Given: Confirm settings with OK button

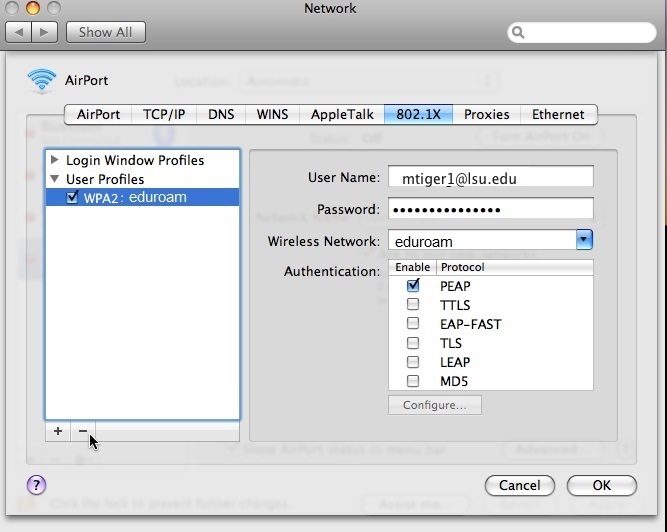Looking at the screenshot, I should [601, 485].
